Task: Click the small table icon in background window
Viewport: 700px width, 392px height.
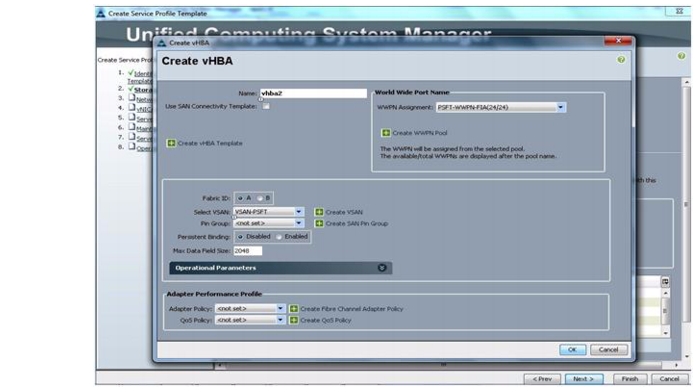Action: point(665,281)
